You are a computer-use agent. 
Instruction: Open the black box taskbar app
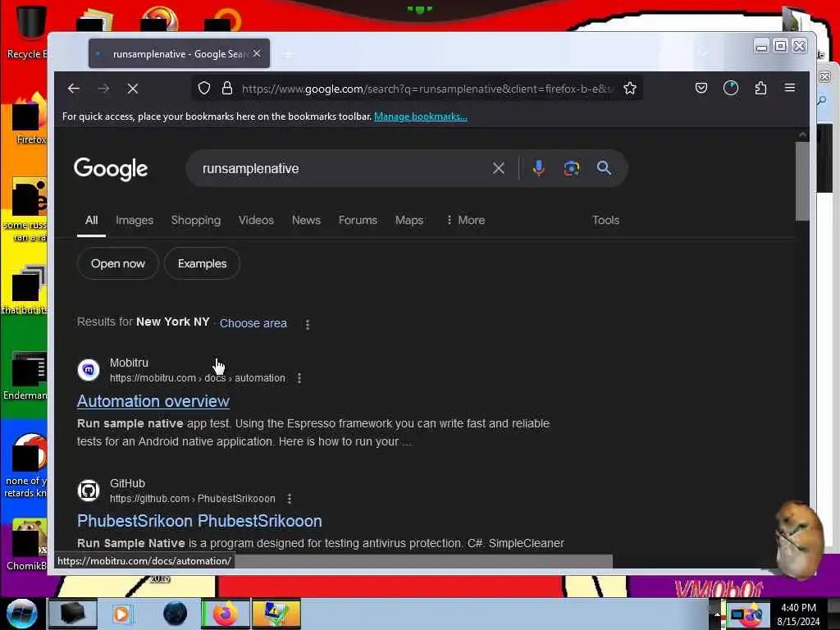(72, 614)
